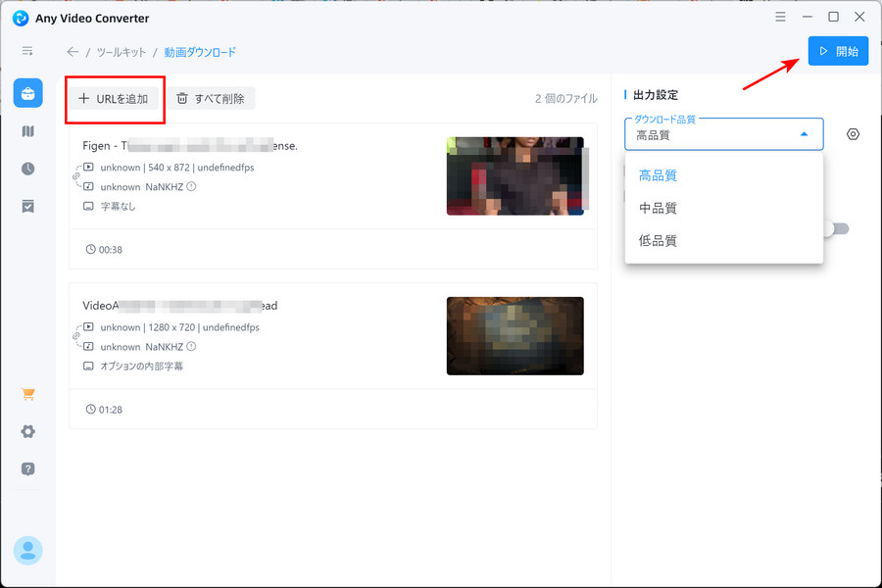Click audio stream icon in VideoA item
The height and width of the screenshot is (588, 882).
point(88,346)
